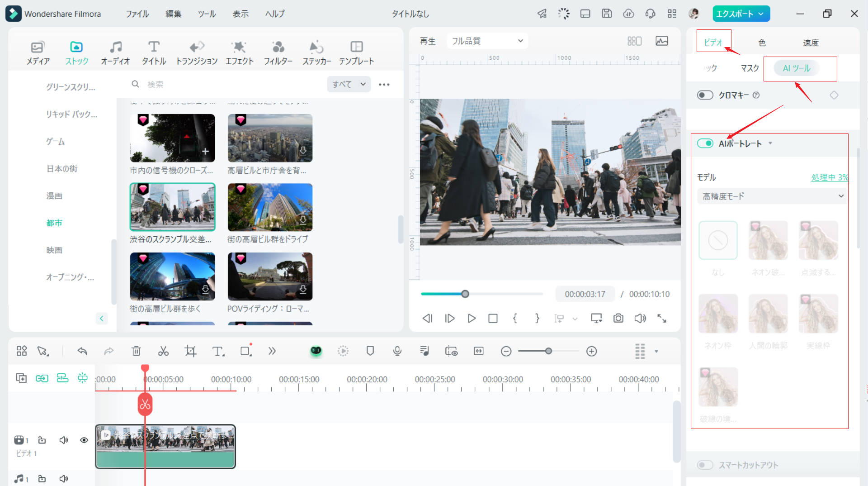This screenshot has width=868, height=486.
Task: Toggle the AIポートレート switch off
Action: (x=705, y=143)
